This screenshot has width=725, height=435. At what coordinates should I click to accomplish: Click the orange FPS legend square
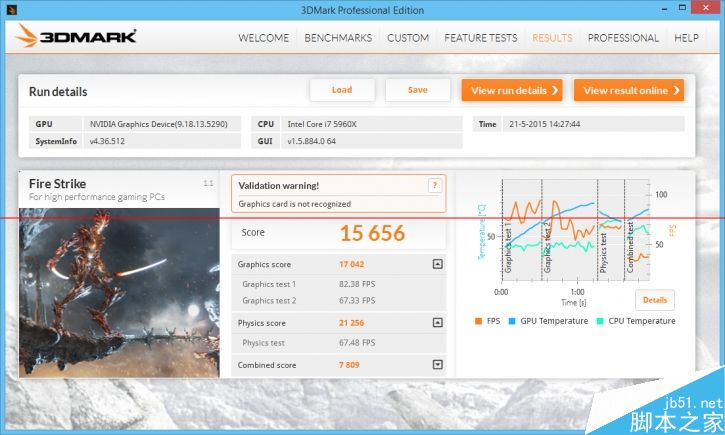(x=479, y=321)
